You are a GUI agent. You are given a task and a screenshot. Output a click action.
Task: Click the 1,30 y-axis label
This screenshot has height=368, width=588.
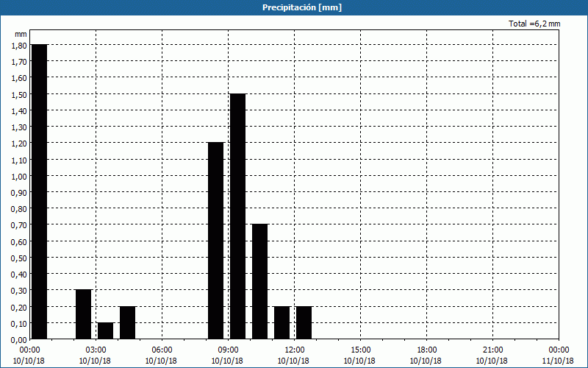point(19,127)
